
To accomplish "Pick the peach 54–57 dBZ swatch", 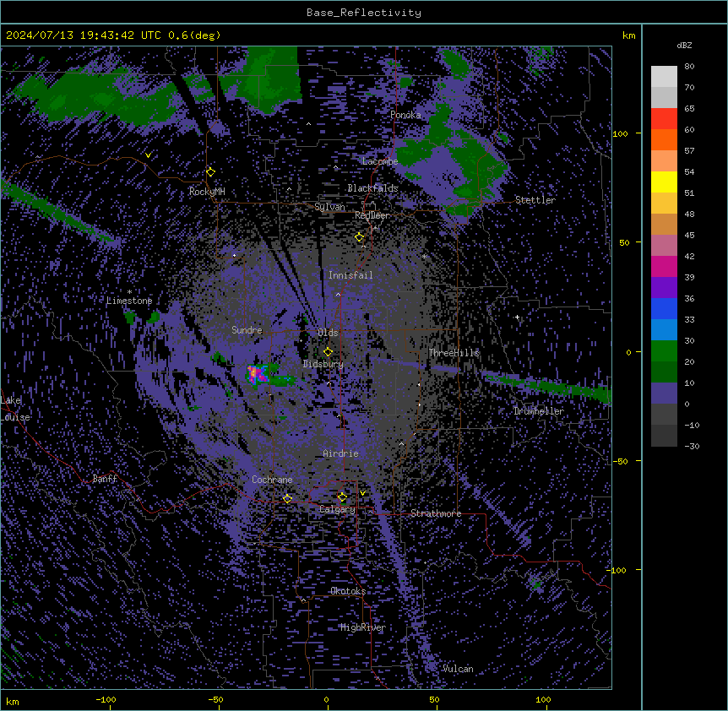I will [664, 161].
